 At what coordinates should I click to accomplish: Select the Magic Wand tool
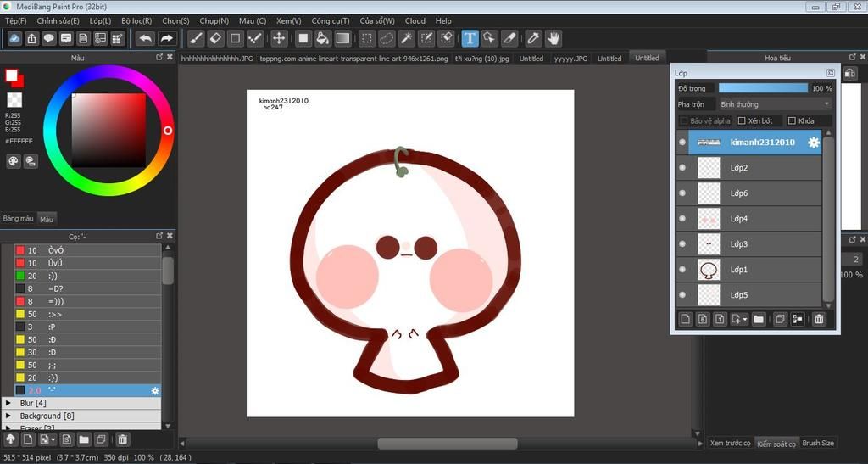tap(406, 38)
